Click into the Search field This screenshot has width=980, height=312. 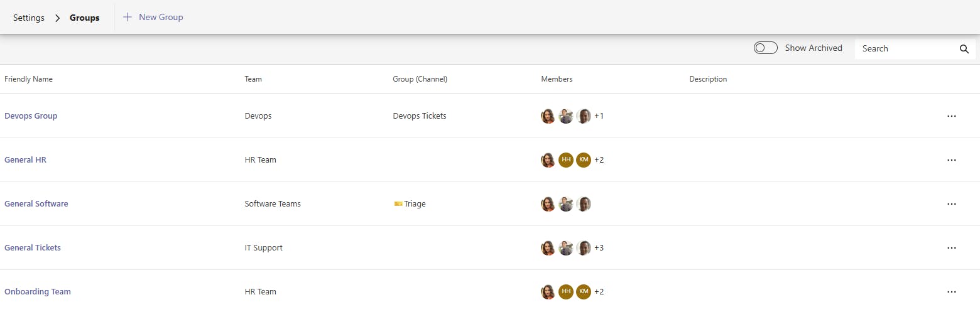click(905, 49)
